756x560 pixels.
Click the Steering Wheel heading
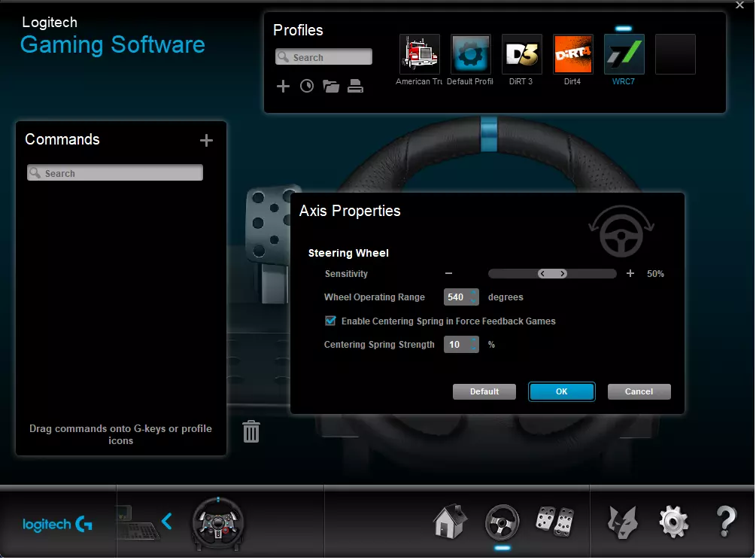click(x=348, y=253)
